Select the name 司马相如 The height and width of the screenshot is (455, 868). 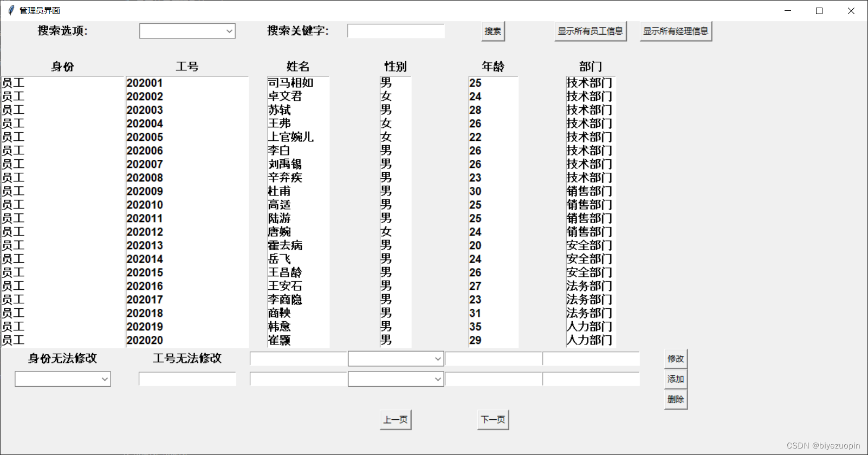[x=291, y=83]
